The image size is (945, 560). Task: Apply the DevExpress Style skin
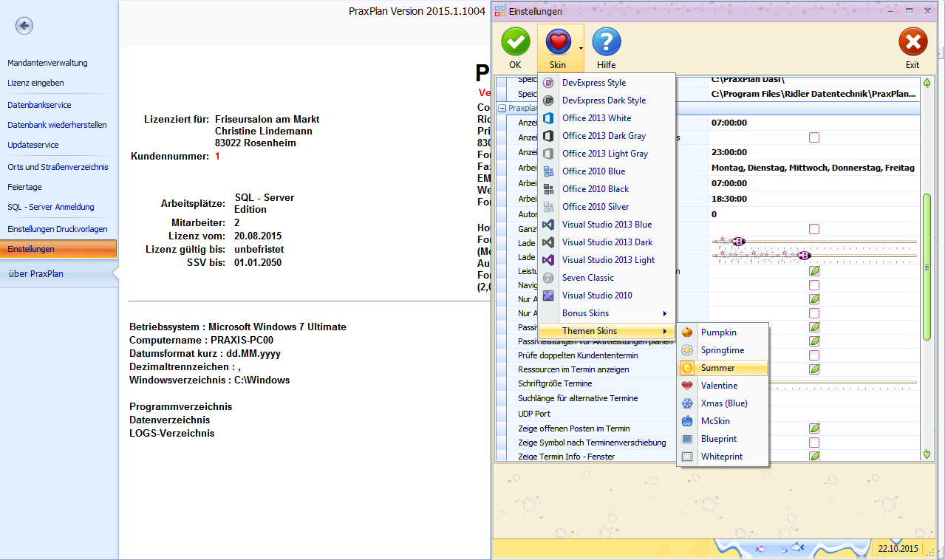606,83
